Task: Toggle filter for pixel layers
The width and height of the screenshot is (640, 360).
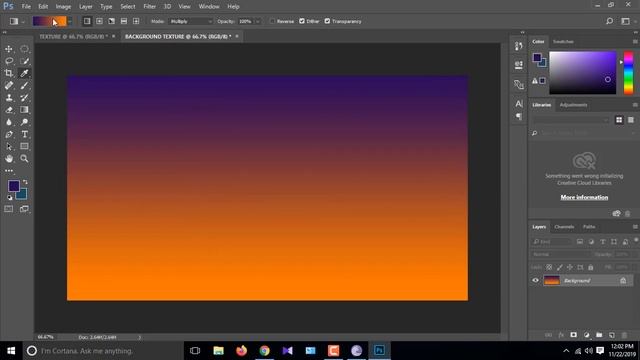Action: [x=580, y=242]
